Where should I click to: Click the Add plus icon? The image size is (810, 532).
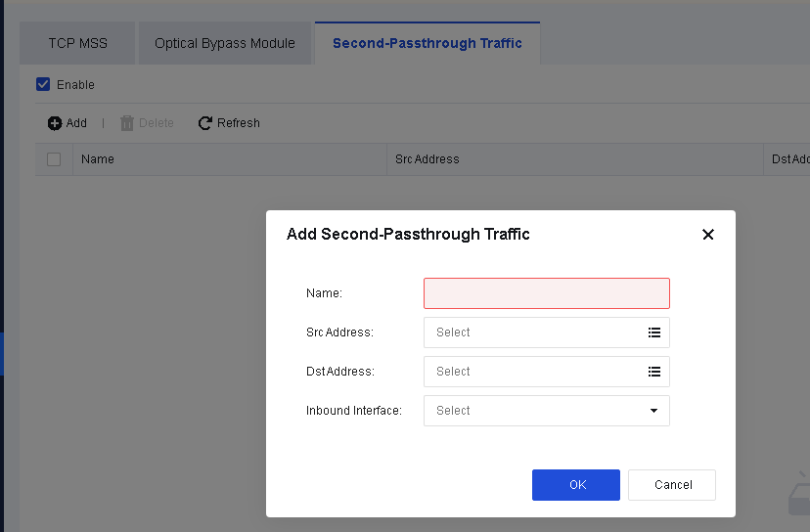pyautogui.click(x=55, y=123)
